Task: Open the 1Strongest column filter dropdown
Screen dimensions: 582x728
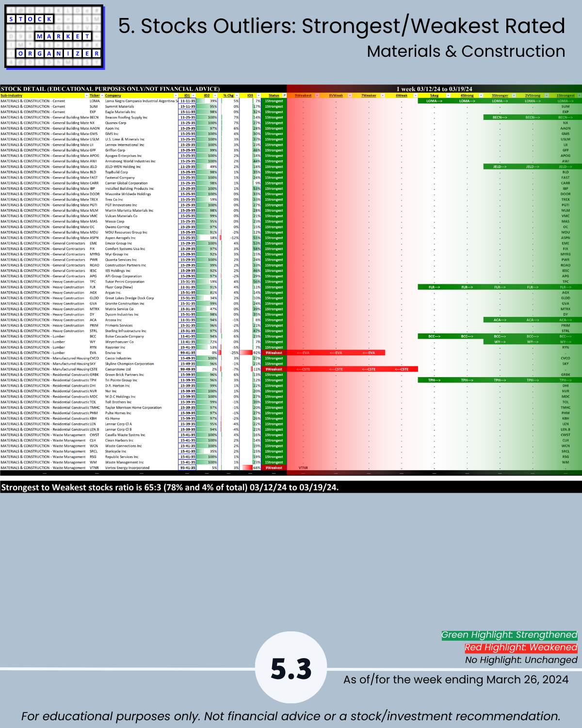Action: coord(580,96)
